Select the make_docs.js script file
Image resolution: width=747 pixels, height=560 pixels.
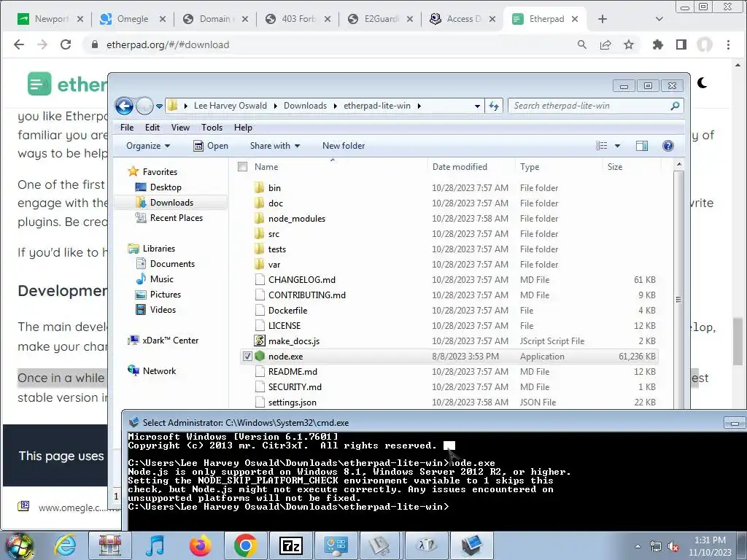(293, 341)
